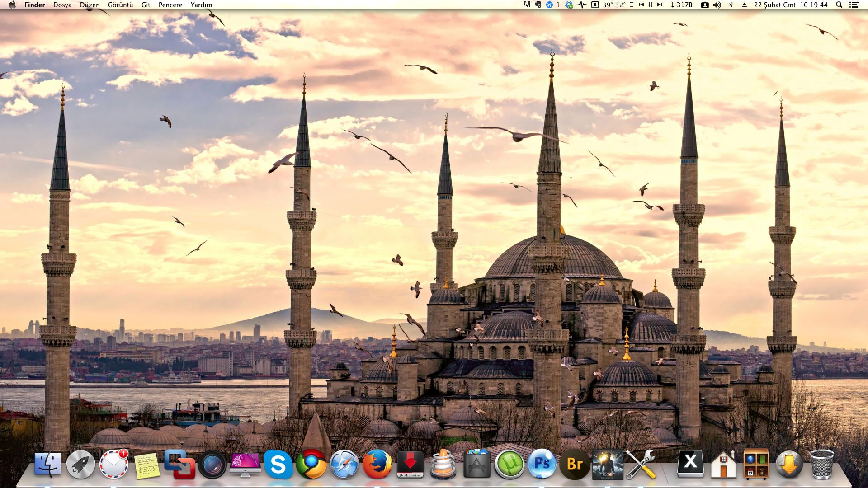868x488 pixels.
Task: Toggle Bluetooth from the menu bar icon
Action: 731,5
